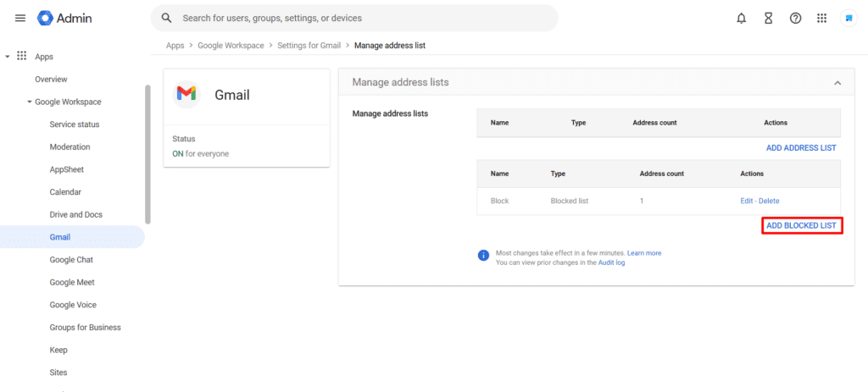Click Manage address list breadcrumb

390,46
